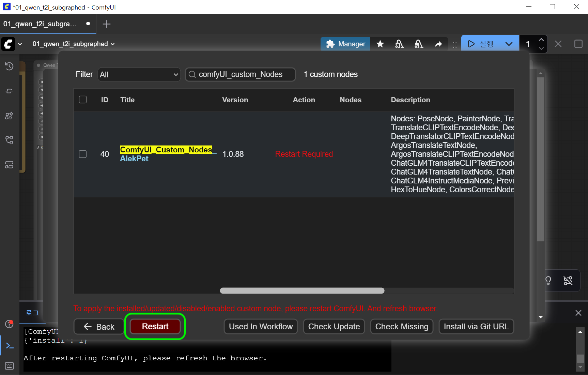Click the help icon with red notification dot
Screen dimensions: 588x375
(x=9, y=324)
